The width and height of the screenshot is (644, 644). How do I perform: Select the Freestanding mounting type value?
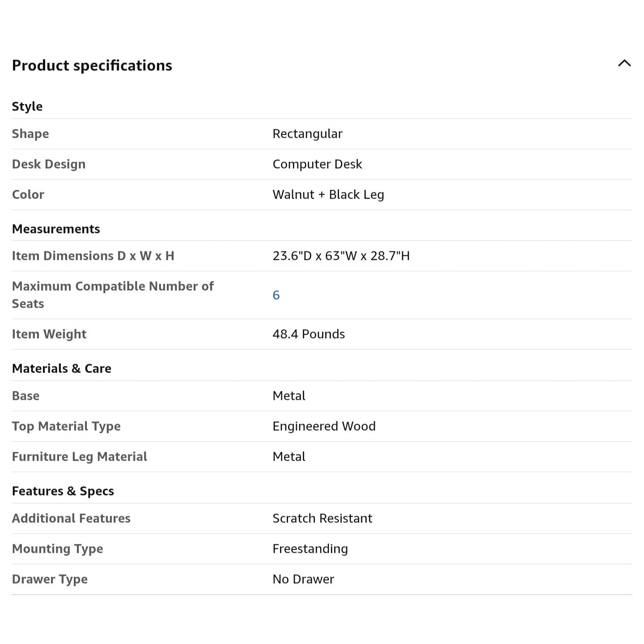pos(310,549)
